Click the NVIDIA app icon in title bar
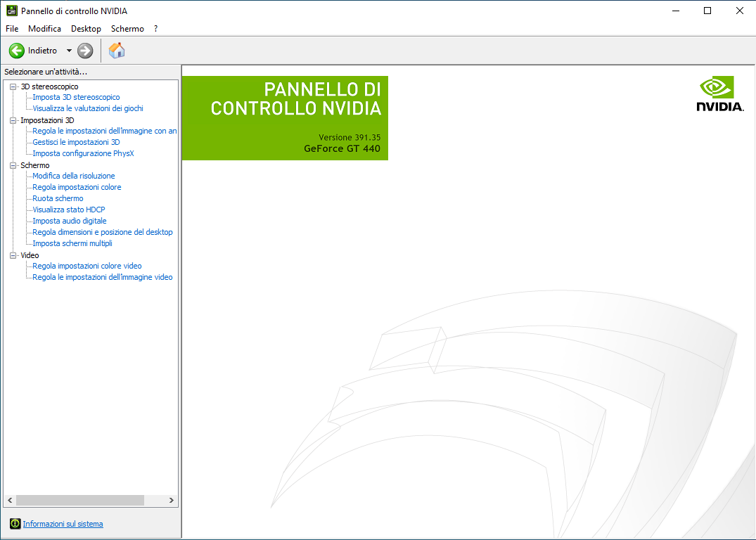The image size is (756, 540). coord(11,11)
